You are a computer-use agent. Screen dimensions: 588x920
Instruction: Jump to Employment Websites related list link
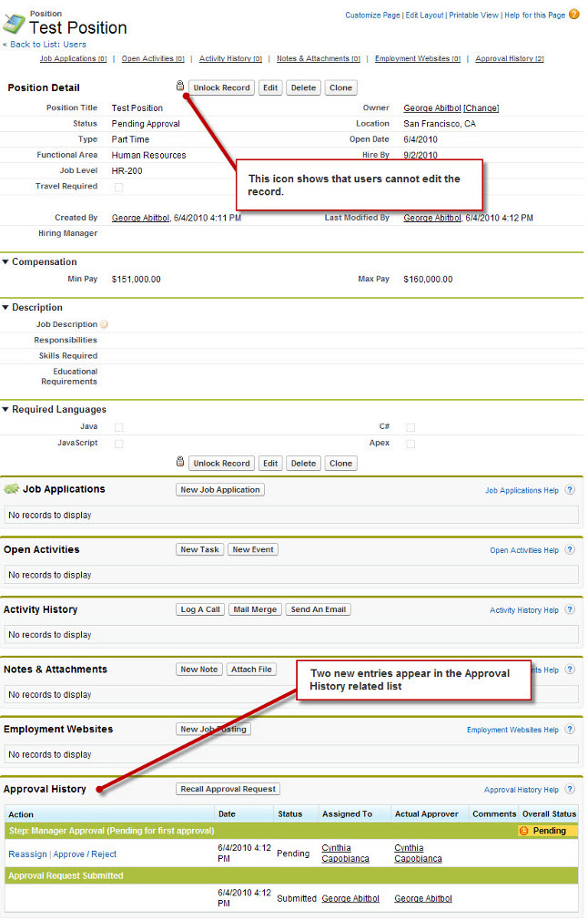[x=418, y=58]
